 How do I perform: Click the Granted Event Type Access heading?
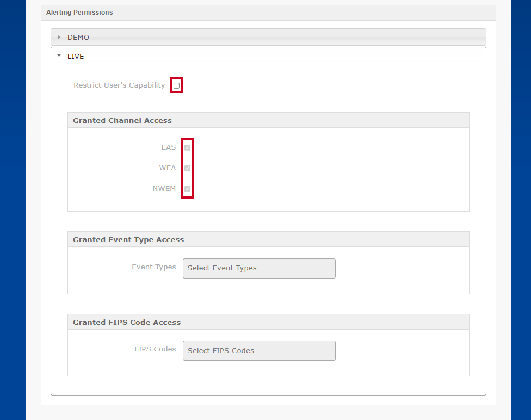[x=128, y=240]
